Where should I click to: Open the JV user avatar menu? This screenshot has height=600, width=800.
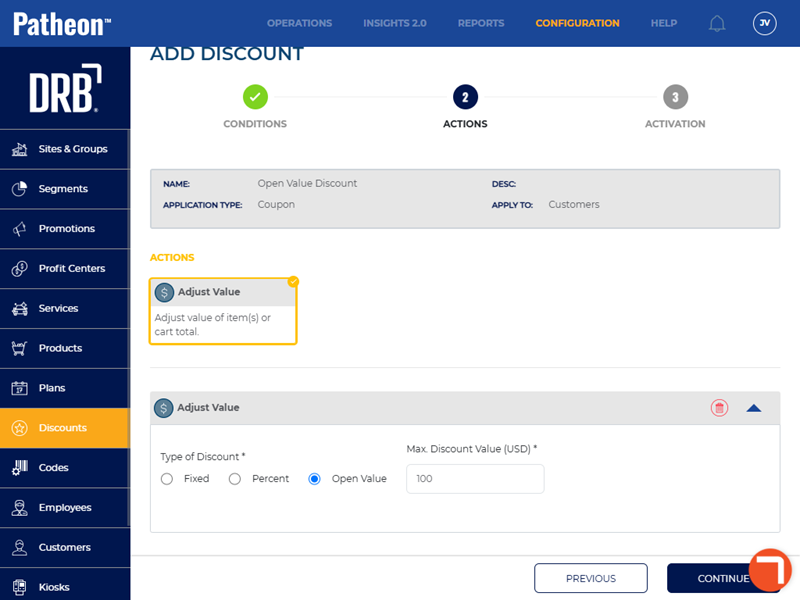[x=764, y=23]
